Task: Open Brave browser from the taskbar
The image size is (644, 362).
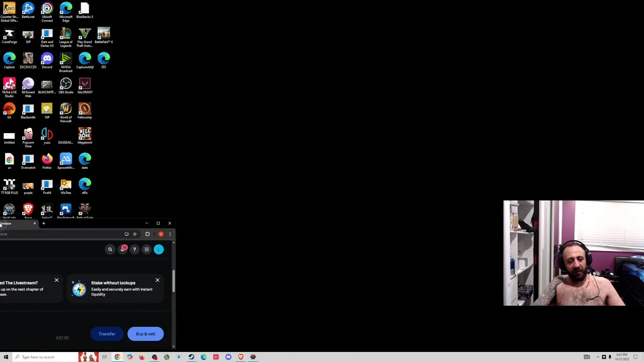Action: click(240, 357)
